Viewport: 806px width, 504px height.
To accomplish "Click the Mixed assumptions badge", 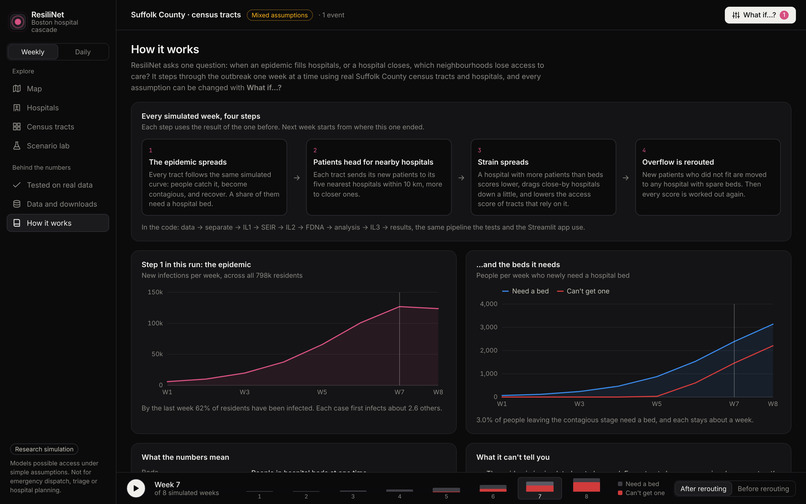I will [x=280, y=15].
